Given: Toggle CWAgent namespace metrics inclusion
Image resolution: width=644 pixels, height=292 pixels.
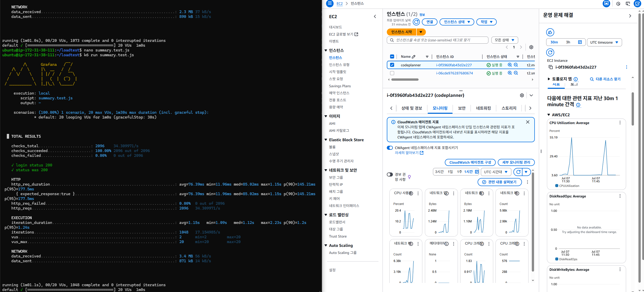Looking at the screenshot, I should pyautogui.click(x=390, y=148).
